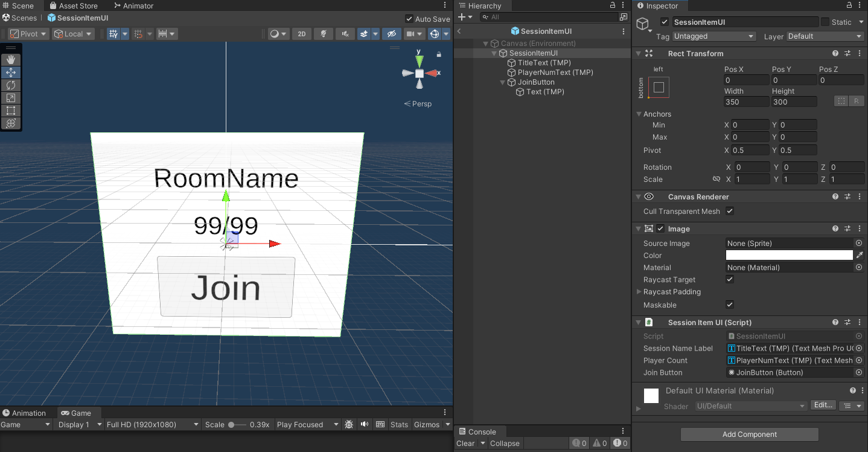
Task: Select the Move tool
Action: tap(11, 73)
